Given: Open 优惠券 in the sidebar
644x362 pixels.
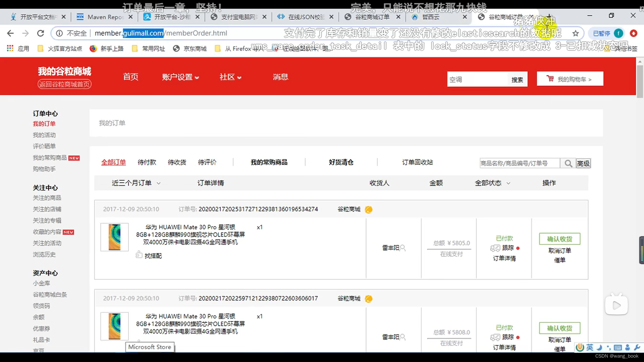Looking at the screenshot, I should coord(41,328).
